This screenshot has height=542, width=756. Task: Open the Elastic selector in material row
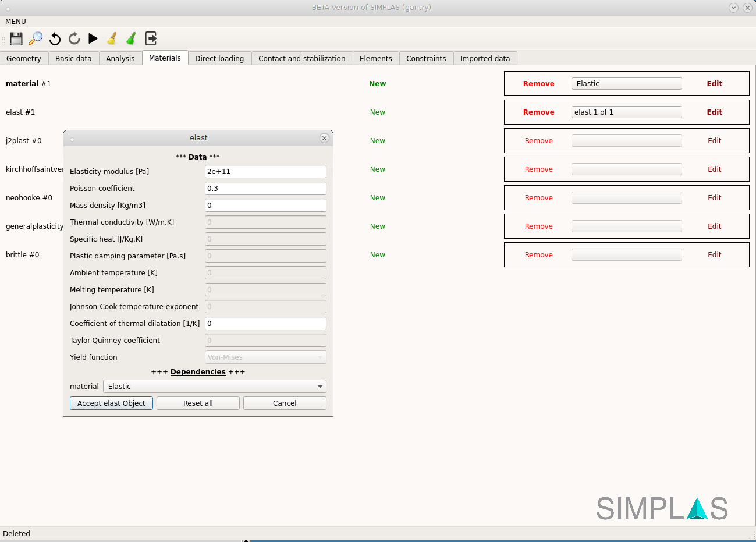pyautogui.click(x=626, y=84)
